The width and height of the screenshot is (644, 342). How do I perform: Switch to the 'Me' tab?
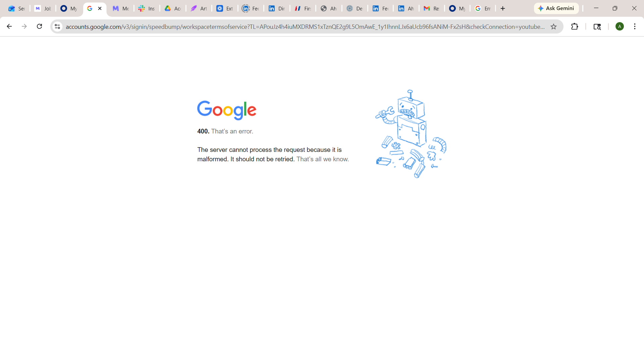(x=121, y=8)
